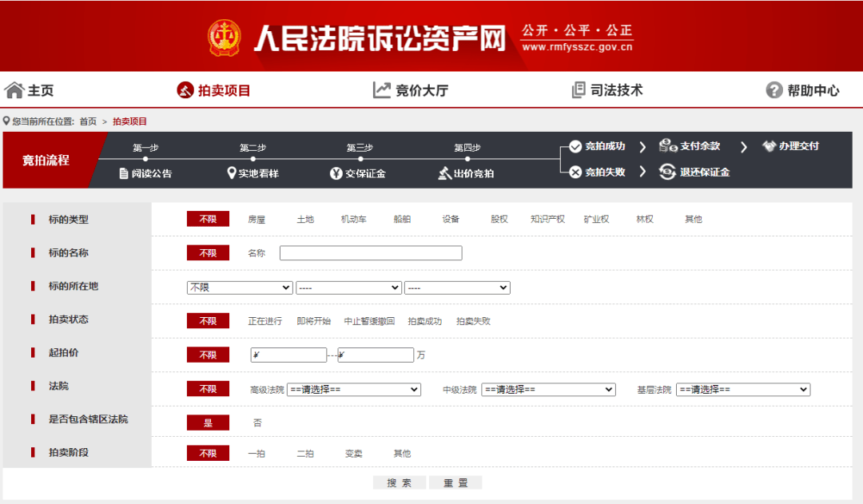863x504 pixels.
Task: Select 变卖 auction stage
Action: [354, 454]
